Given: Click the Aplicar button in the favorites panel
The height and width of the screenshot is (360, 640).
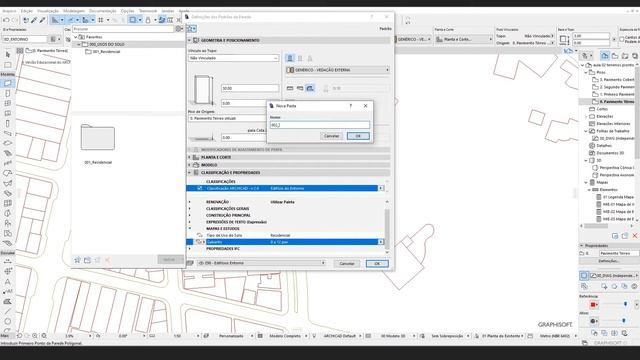Looking at the screenshot, I should pos(169,260).
